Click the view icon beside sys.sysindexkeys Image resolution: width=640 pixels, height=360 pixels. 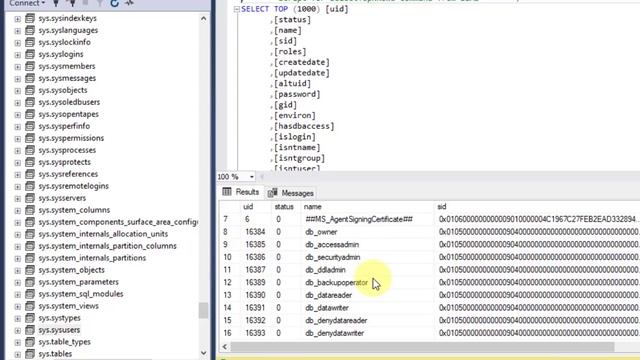click(x=30, y=18)
